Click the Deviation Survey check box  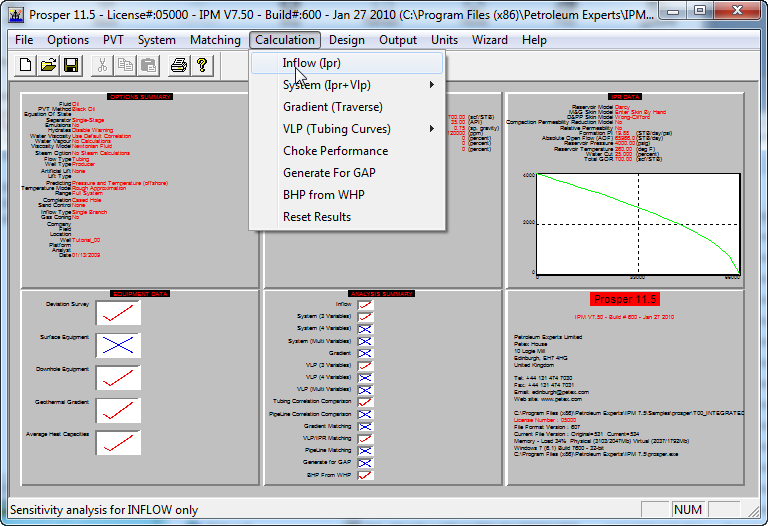pos(119,313)
